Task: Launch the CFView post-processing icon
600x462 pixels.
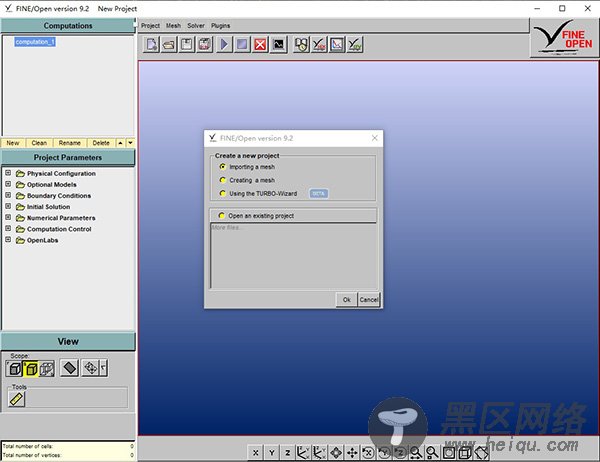Action: tap(355, 44)
